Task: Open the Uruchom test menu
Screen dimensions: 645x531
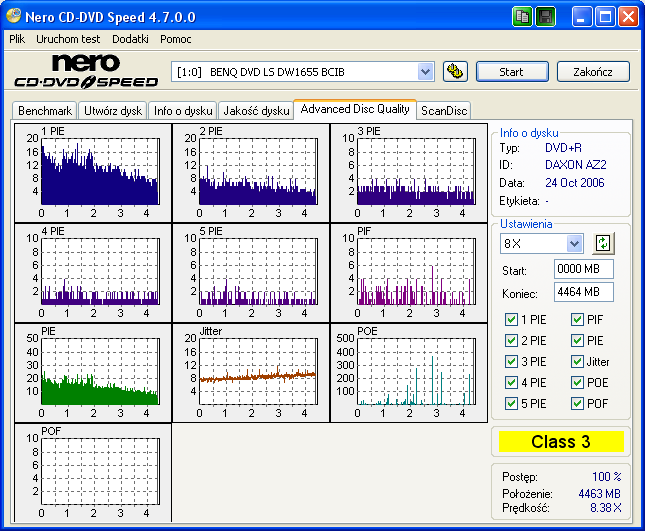Action: coord(68,39)
